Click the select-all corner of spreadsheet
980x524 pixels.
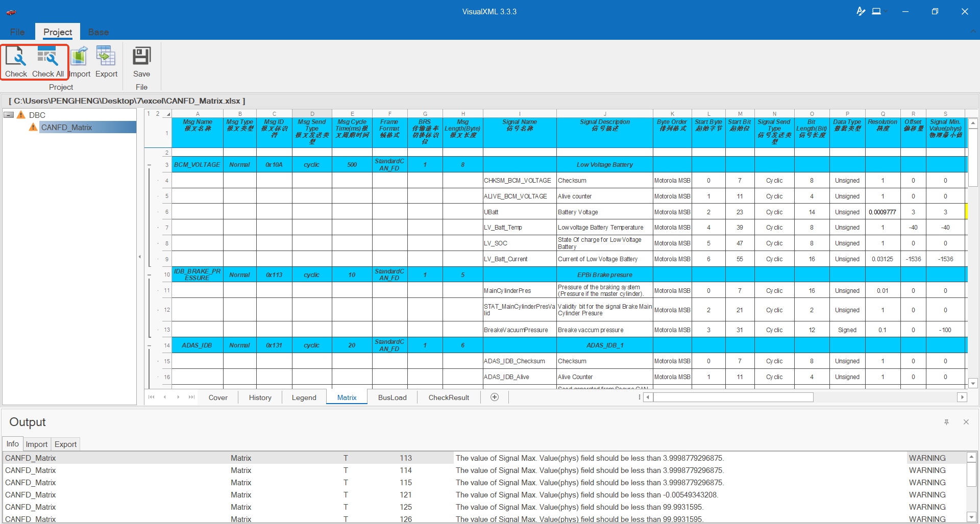pos(167,114)
